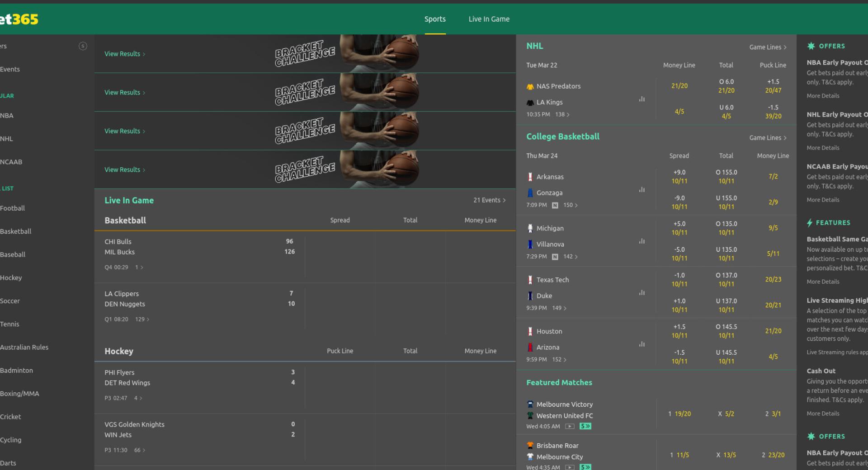Click the Offers star icon at top

coord(811,46)
